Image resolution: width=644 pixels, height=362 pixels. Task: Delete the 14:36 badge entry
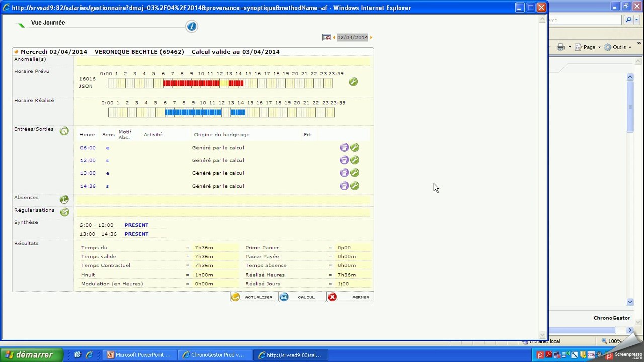coord(344,186)
